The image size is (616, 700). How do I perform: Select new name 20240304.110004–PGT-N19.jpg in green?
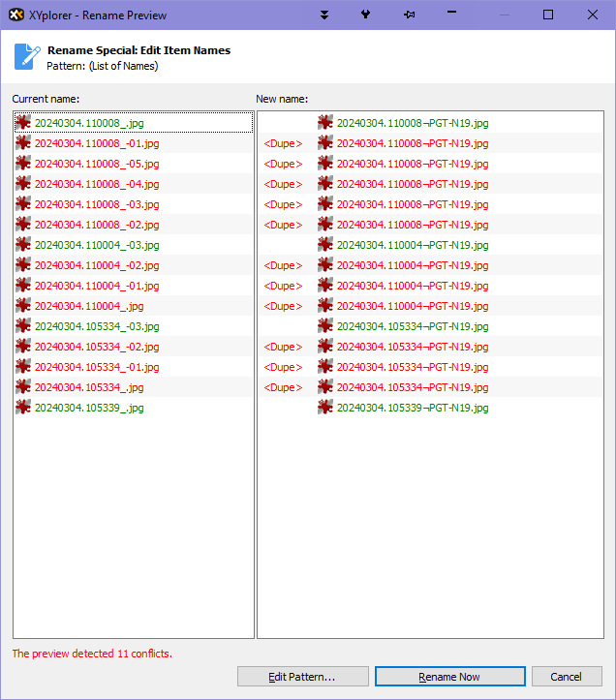pyautogui.click(x=413, y=245)
